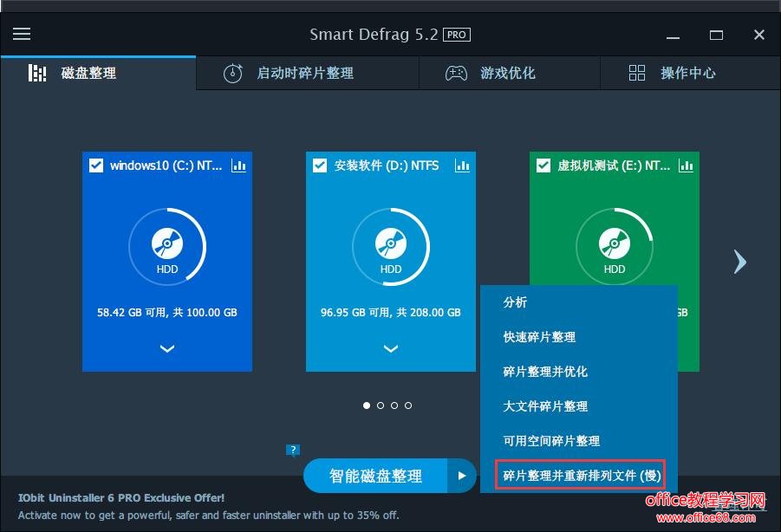Start 智能磁盘整理 smart defrag
The width and height of the screenshot is (781, 532).
[375, 476]
